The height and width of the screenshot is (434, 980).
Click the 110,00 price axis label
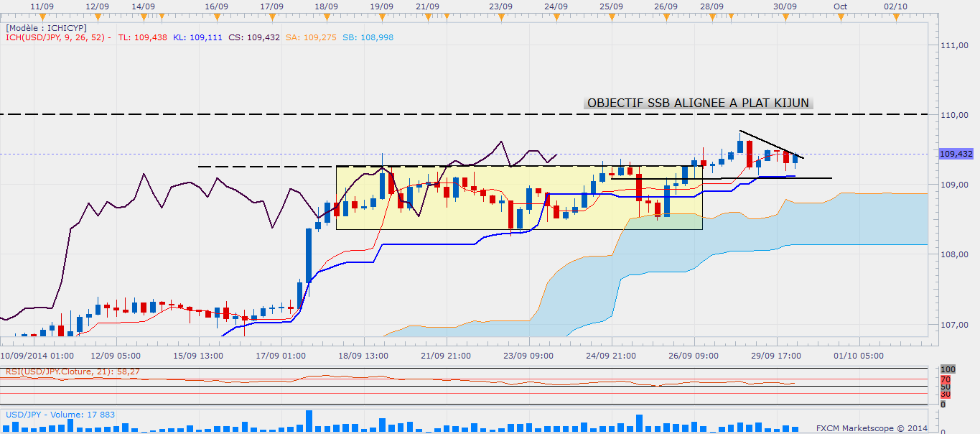coord(953,115)
